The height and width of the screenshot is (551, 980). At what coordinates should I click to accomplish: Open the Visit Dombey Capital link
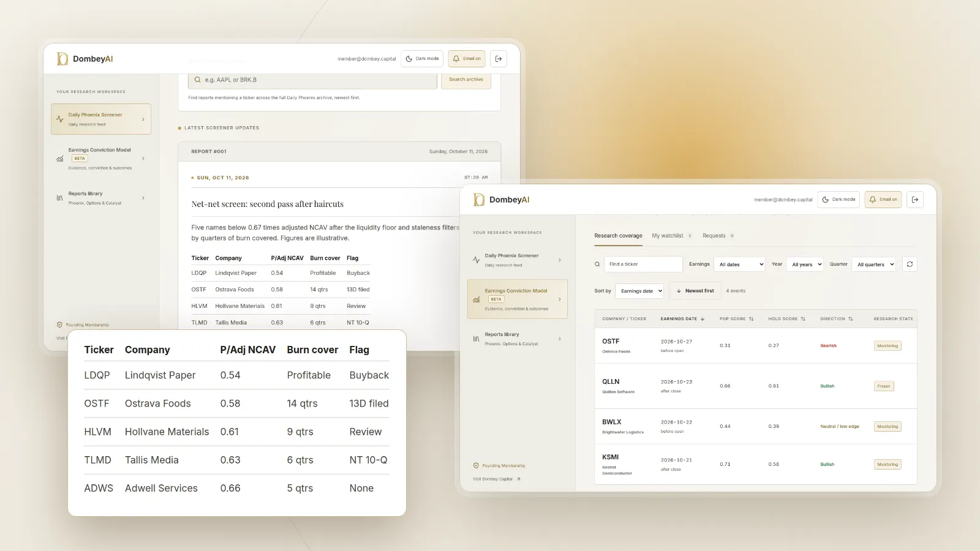[497, 479]
